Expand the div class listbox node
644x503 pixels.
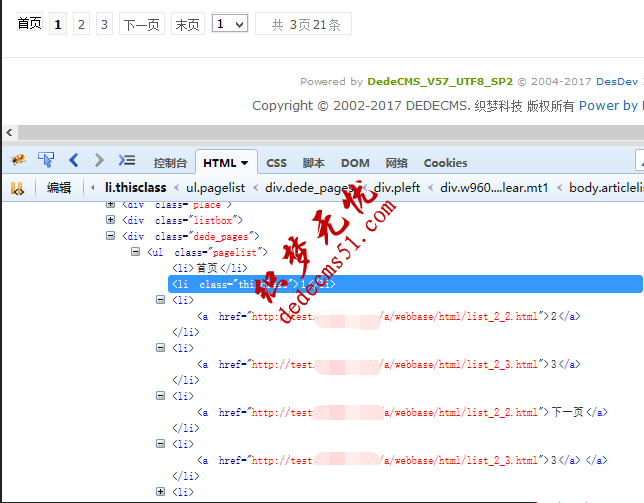(x=110, y=220)
